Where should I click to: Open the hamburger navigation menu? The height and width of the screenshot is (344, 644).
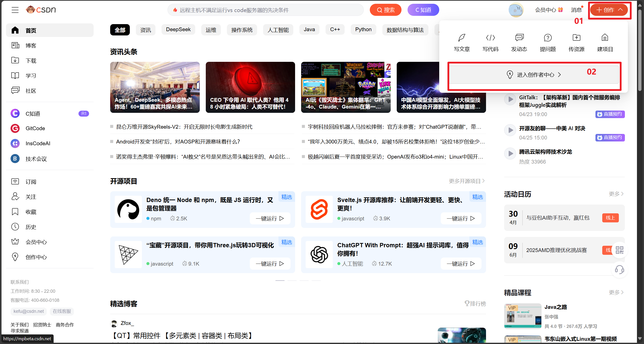pos(15,10)
